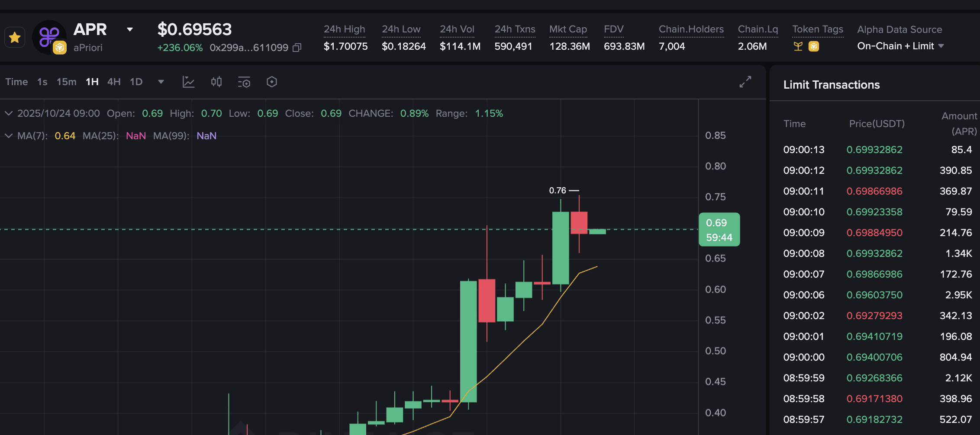Screen dimensions: 980x435
Task: Collapse the OHLC info row chevron
Action: [9, 113]
